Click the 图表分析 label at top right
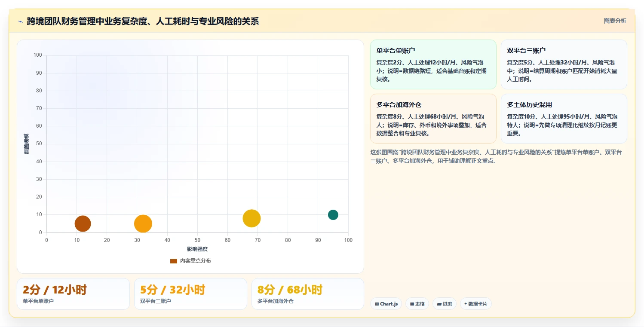644x327 pixels. tap(615, 21)
